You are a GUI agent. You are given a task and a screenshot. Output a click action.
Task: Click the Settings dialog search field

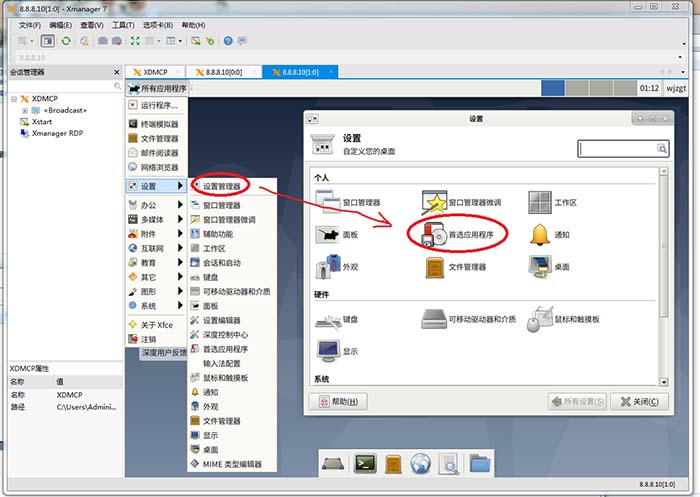(x=623, y=149)
